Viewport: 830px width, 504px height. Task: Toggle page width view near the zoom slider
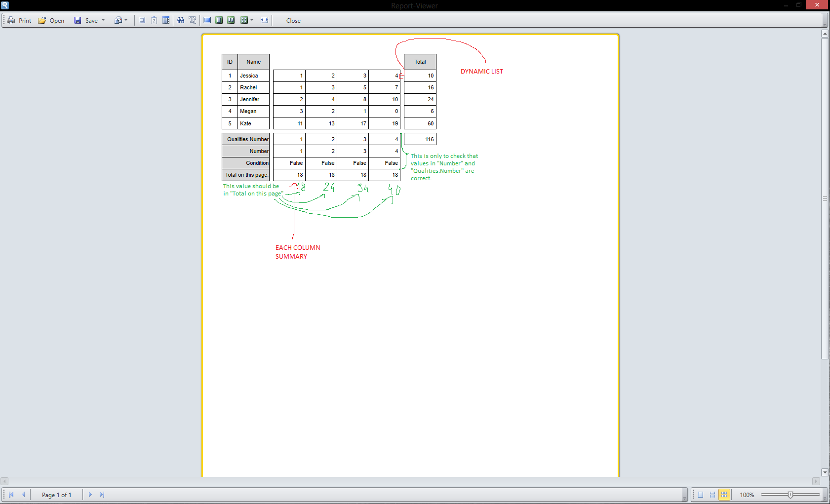(x=712, y=494)
